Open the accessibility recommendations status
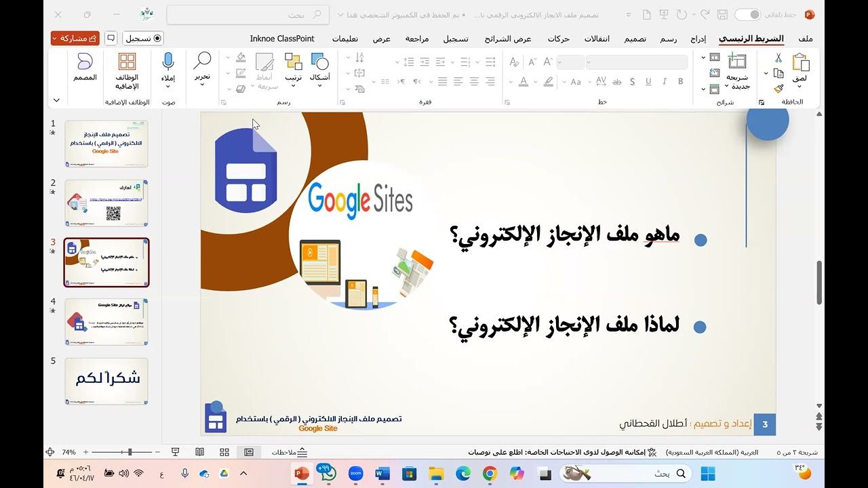868x488 pixels. pos(563,452)
